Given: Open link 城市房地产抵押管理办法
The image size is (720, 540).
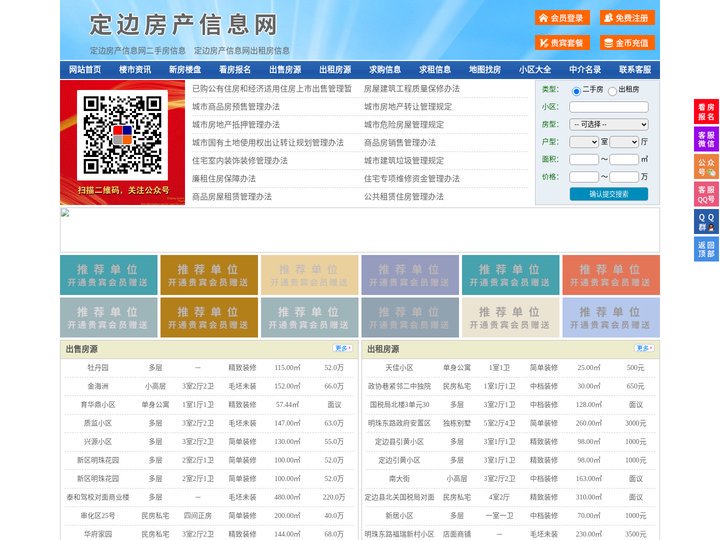Looking at the screenshot, I should [236, 124].
